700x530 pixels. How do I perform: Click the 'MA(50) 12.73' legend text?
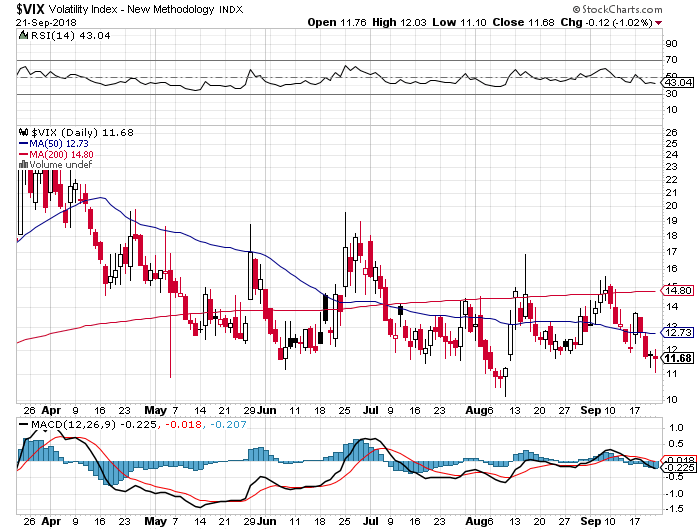pyautogui.click(x=59, y=144)
